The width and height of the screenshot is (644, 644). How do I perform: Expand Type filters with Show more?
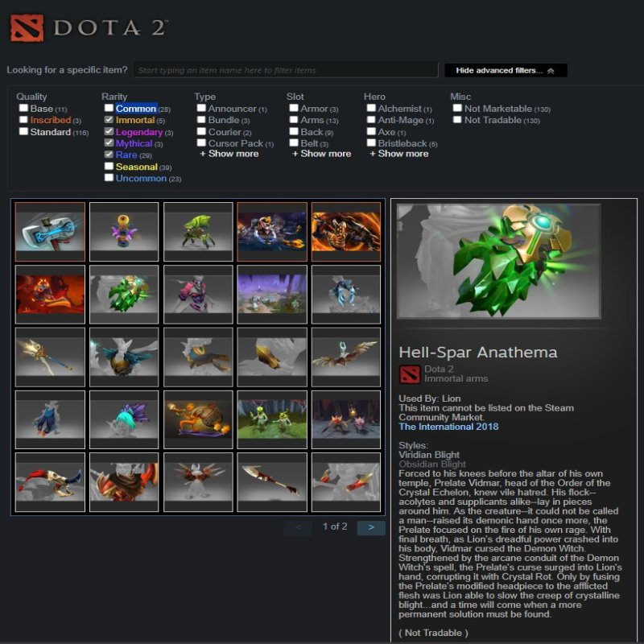(x=229, y=154)
